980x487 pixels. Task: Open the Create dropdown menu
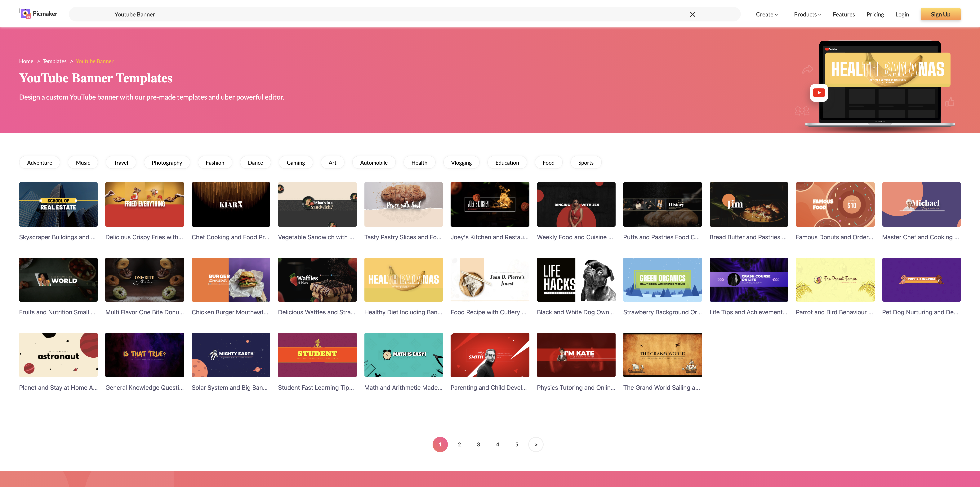tap(767, 15)
